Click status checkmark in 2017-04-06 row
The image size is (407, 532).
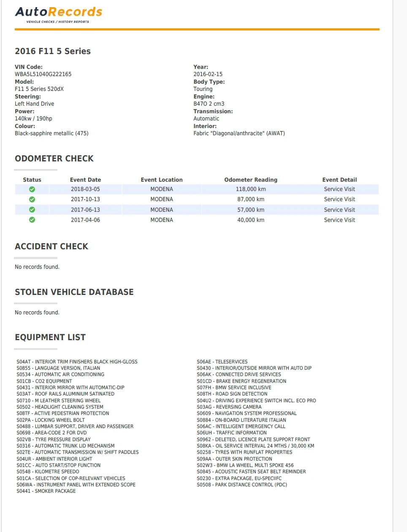(x=32, y=220)
